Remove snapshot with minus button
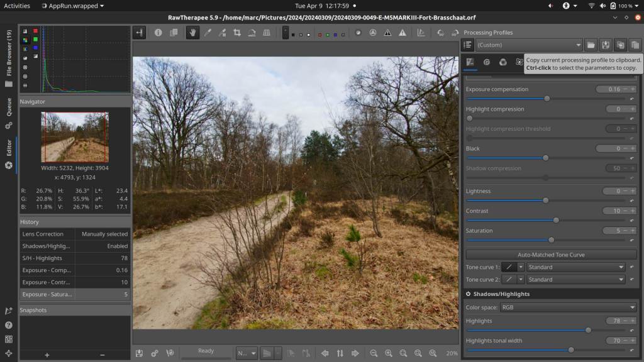The width and height of the screenshot is (644, 362). [103, 355]
